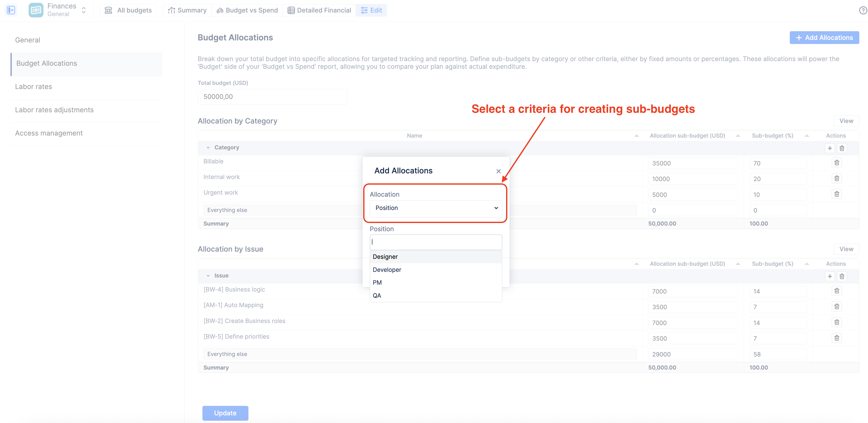This screenshot has height=423, width=868.
Task: Delete the Billable category row
Action: click(836, 163)
